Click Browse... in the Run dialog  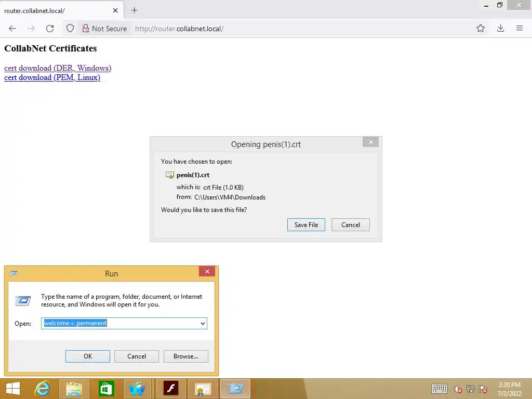[x=185, y=356]
